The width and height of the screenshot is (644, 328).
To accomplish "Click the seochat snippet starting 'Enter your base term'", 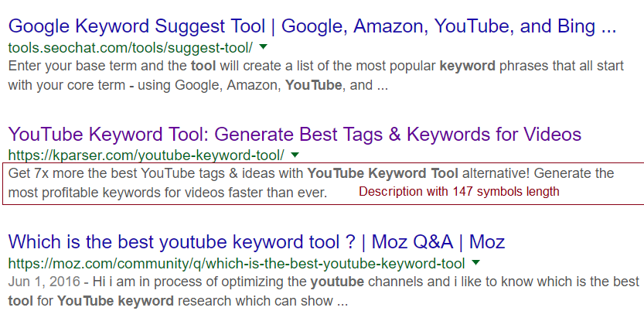I will [x=93, y=67].
